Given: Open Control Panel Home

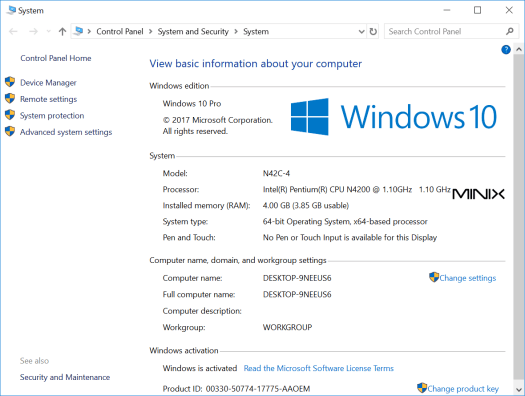Looking at the screenshot, I should pyautogui.click(x=56, y=58).
